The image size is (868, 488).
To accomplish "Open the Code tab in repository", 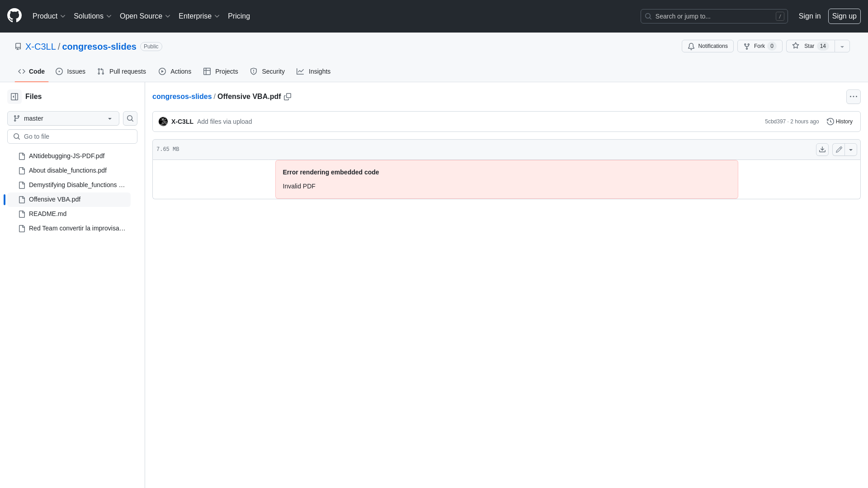I will 31,71.
